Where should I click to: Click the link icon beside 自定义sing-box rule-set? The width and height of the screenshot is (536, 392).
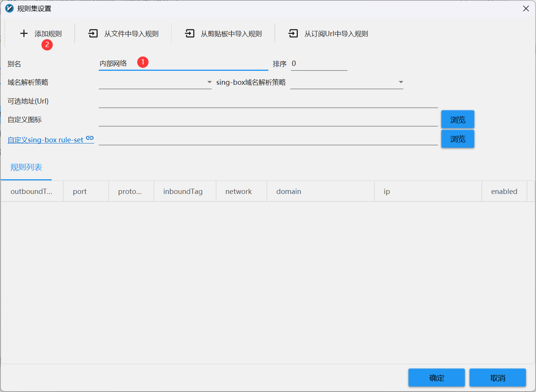point(90,138)
